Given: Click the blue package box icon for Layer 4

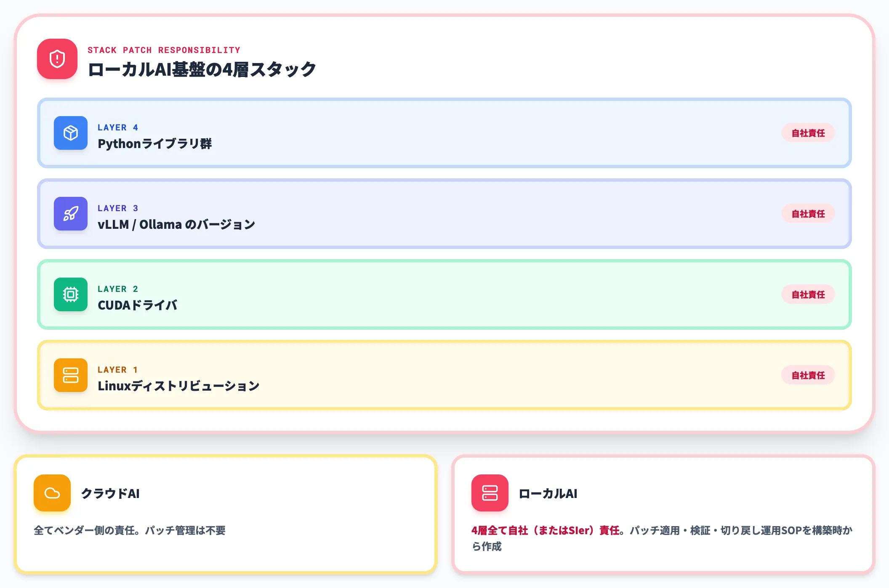Looking at the screenshot, I should point(71,133).
